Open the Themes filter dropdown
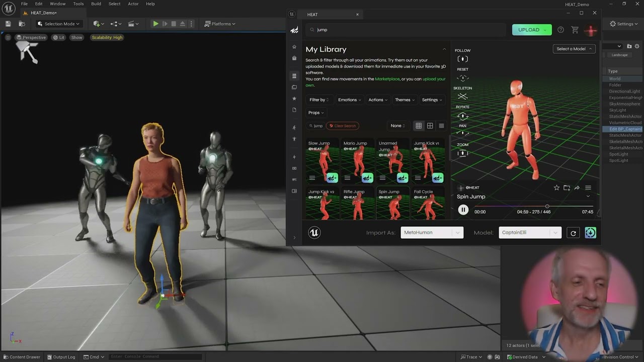Screen dimensions: 644x362 click(x=405, y=100)
